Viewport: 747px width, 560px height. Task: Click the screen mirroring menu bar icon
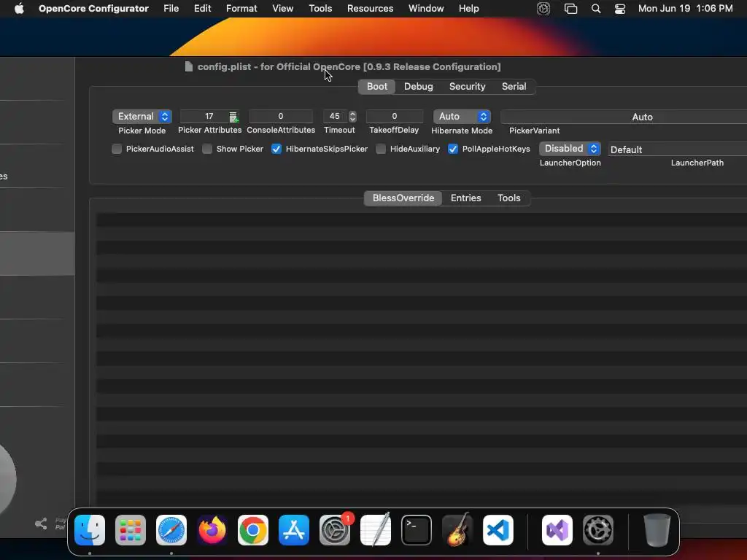coord(570,9)
